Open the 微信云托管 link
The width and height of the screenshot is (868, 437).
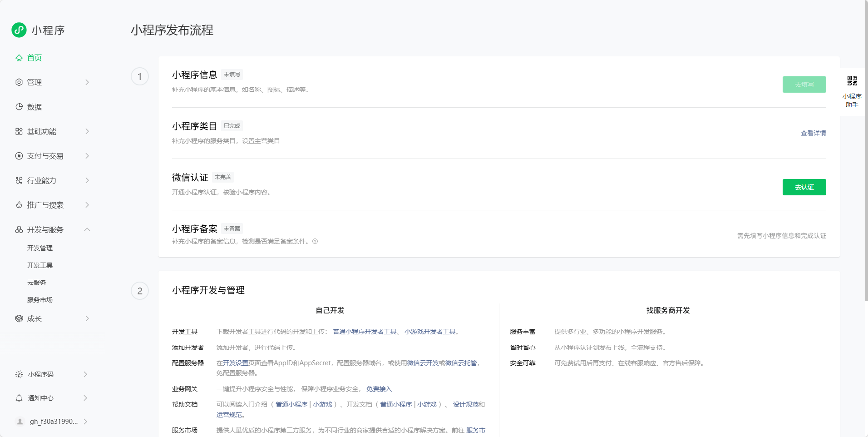(461, 363)
